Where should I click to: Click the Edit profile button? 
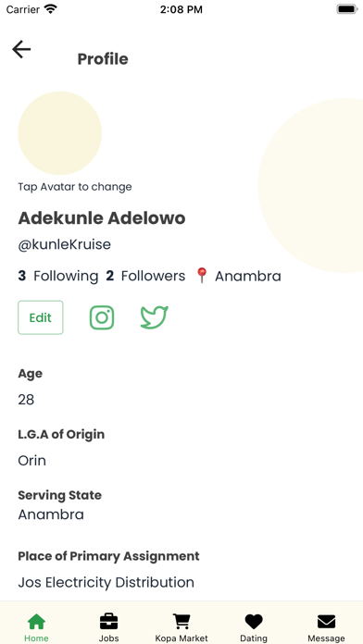[x=41, y=317]
